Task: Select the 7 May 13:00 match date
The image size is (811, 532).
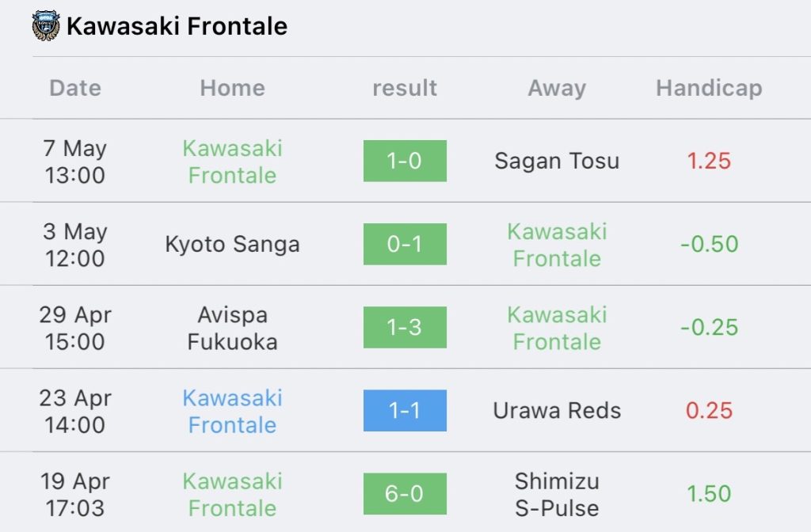Action: (x=75, y=161)
